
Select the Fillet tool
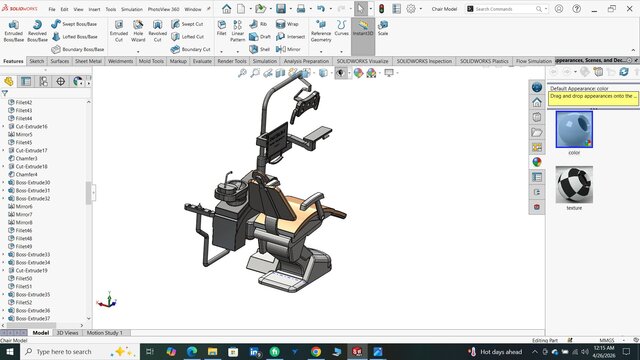(222, 28)
